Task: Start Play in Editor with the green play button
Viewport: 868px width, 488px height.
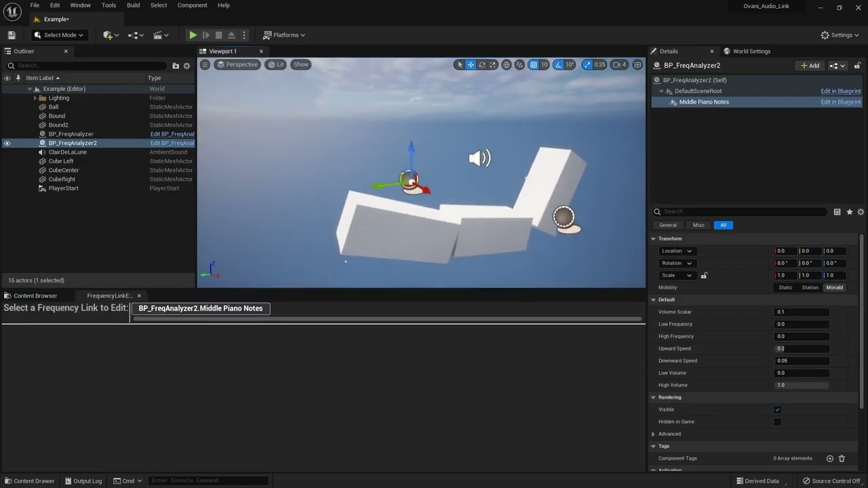Action: click(193, 35)
